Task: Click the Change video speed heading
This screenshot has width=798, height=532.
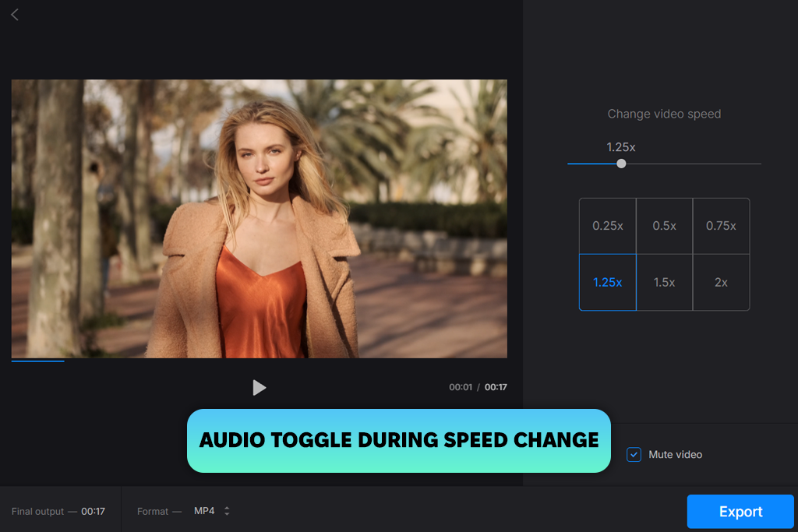Action: point(664,114)
